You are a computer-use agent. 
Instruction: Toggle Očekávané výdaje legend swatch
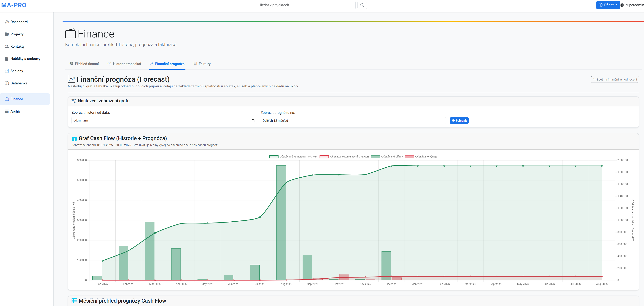tap(409, 157)
